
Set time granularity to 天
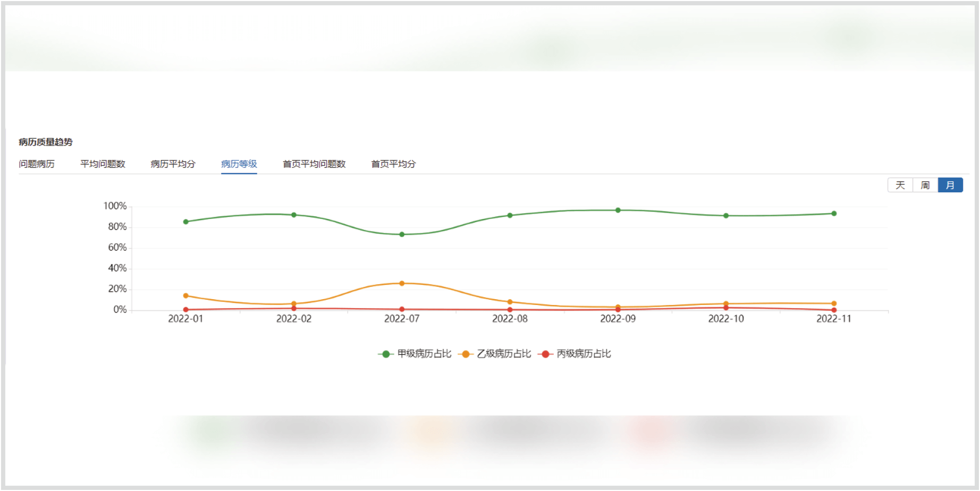pyautogui.click(x=900, y=185)
